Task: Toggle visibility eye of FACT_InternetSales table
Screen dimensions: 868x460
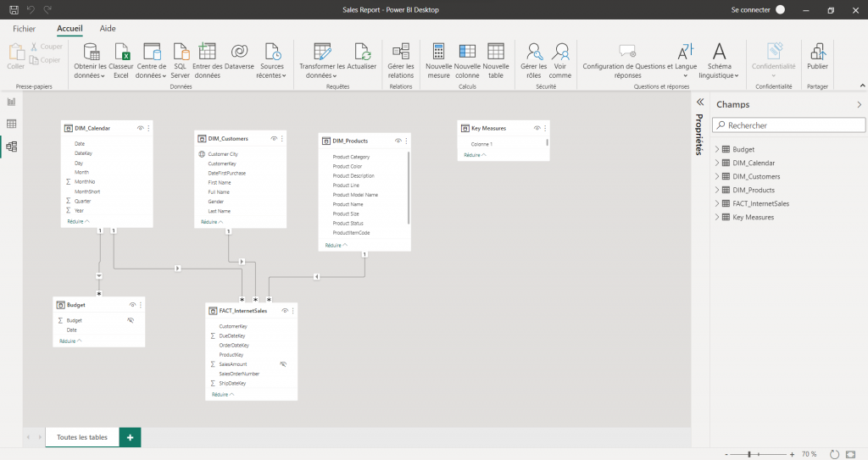Action: 285,311
